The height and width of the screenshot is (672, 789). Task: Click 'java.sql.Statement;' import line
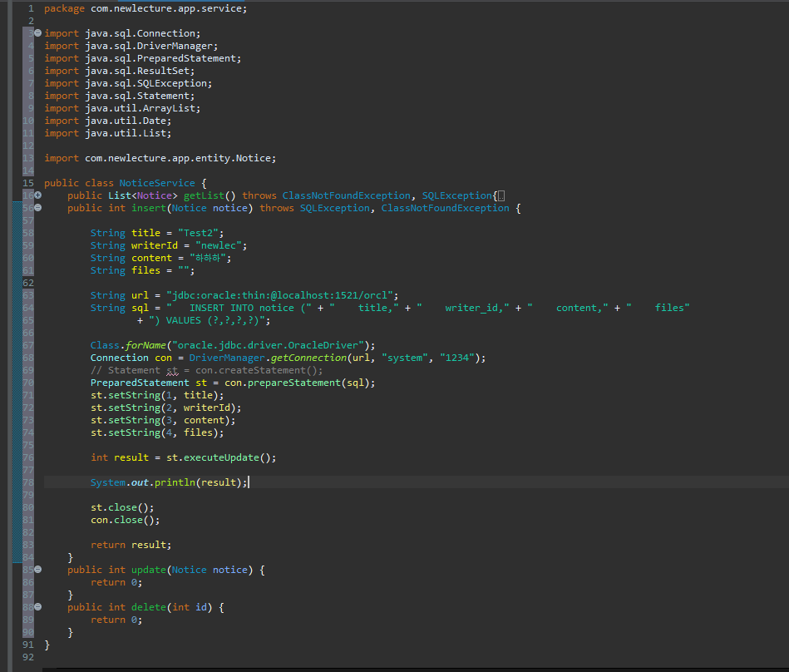point(140,96)
